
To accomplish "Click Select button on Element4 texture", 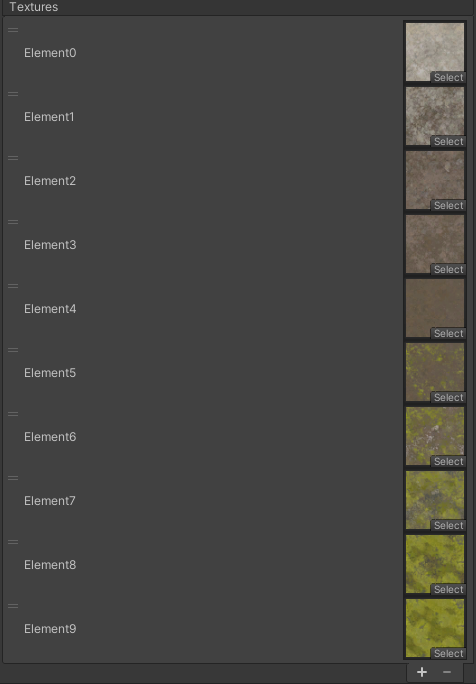I will (448, 334).
